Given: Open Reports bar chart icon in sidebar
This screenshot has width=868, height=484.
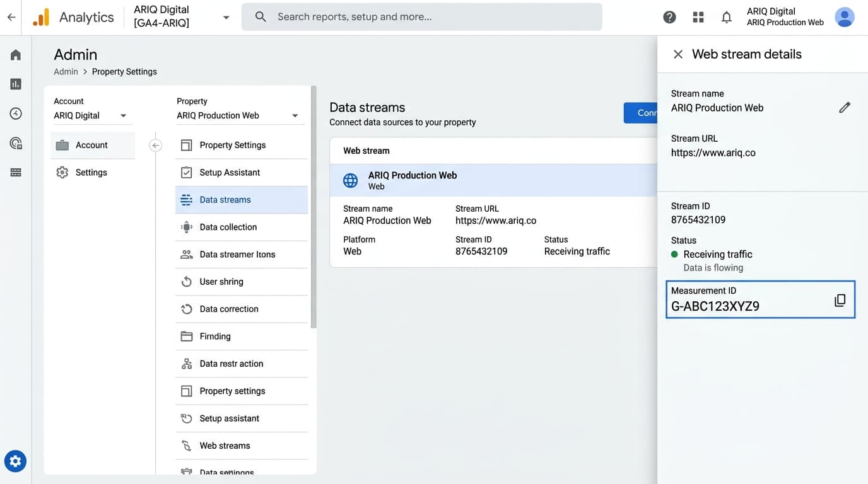Looking at the screenshot, I should (x=16, y=84).
